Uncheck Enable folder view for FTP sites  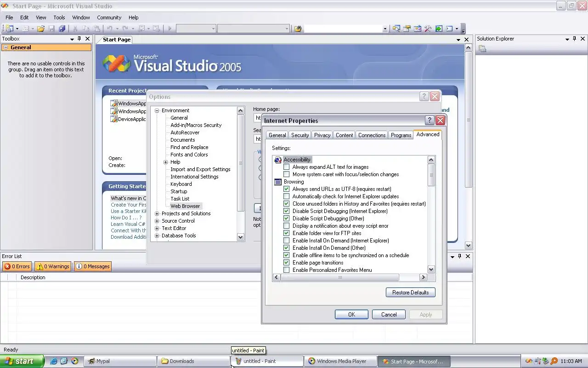(287, 233)
